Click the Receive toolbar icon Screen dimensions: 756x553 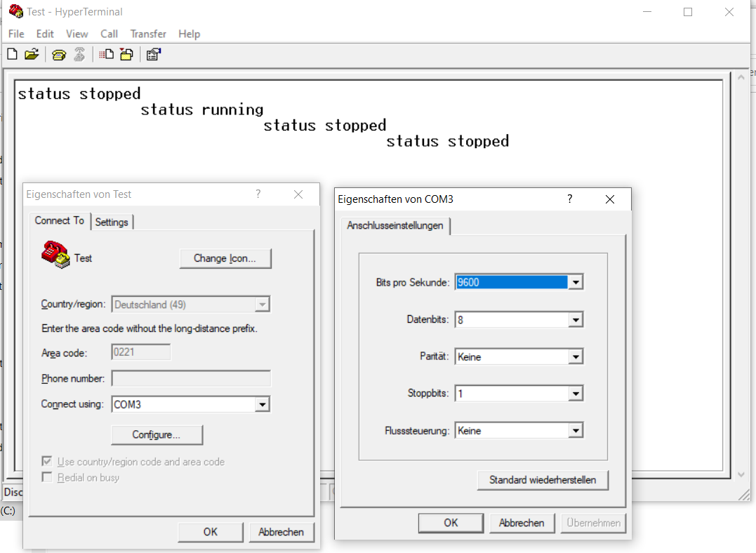pos(126,55)
